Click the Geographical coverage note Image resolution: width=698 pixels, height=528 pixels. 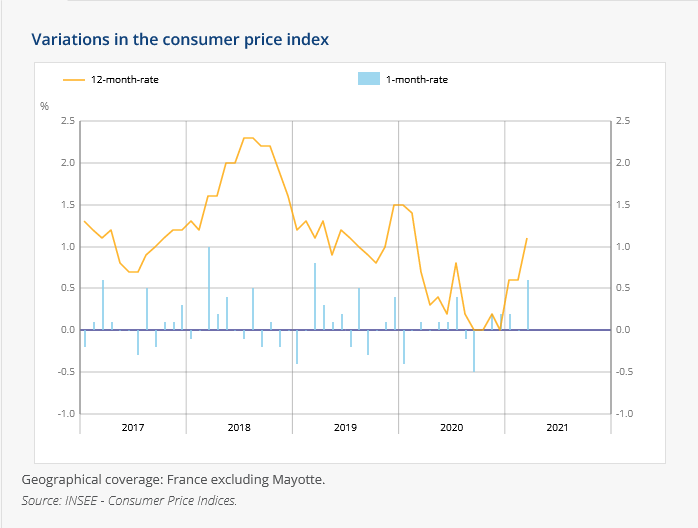[173, 479]
